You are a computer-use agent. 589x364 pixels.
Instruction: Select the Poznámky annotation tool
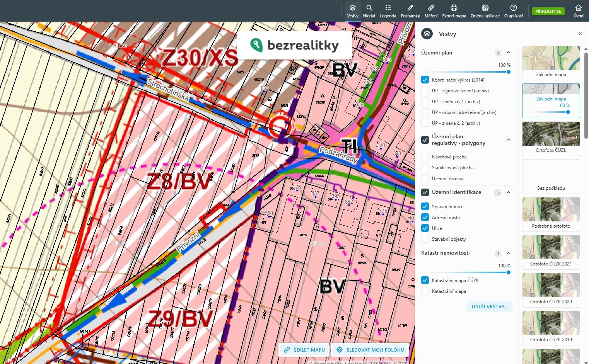pos(410,11)
